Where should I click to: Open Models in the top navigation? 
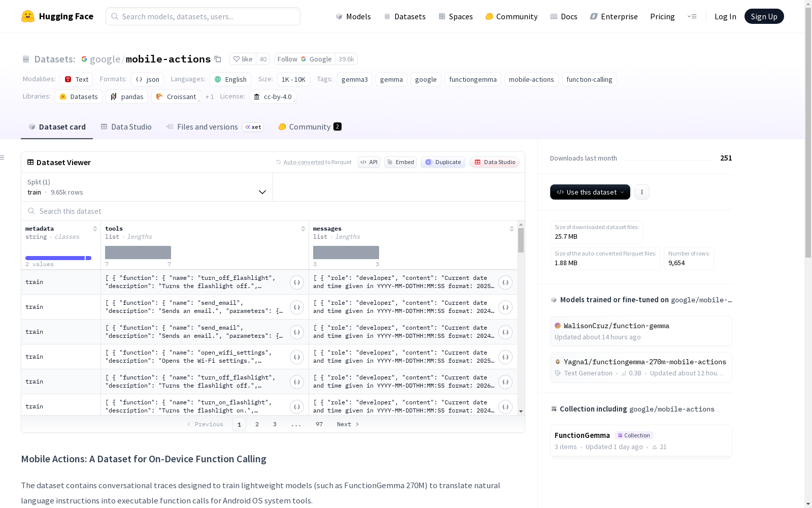pos(353,16)
